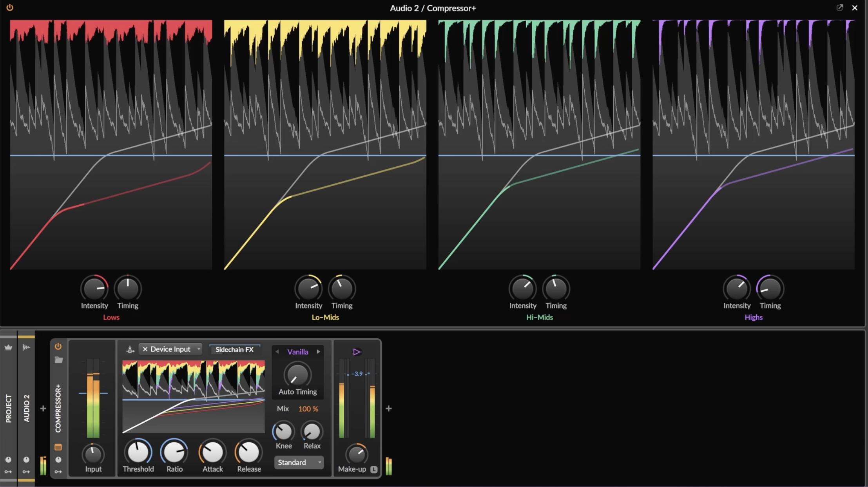Open the Sidechain FX tab

point(234,349)
